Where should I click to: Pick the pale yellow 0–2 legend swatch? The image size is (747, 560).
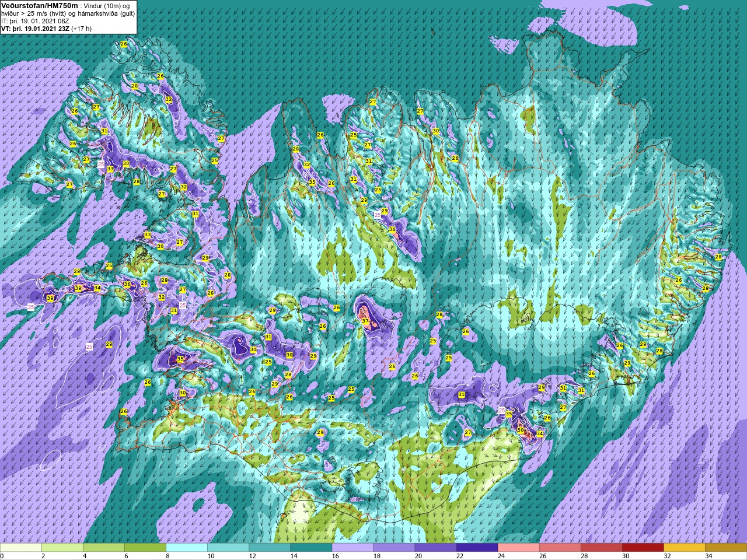click(21, 548)
